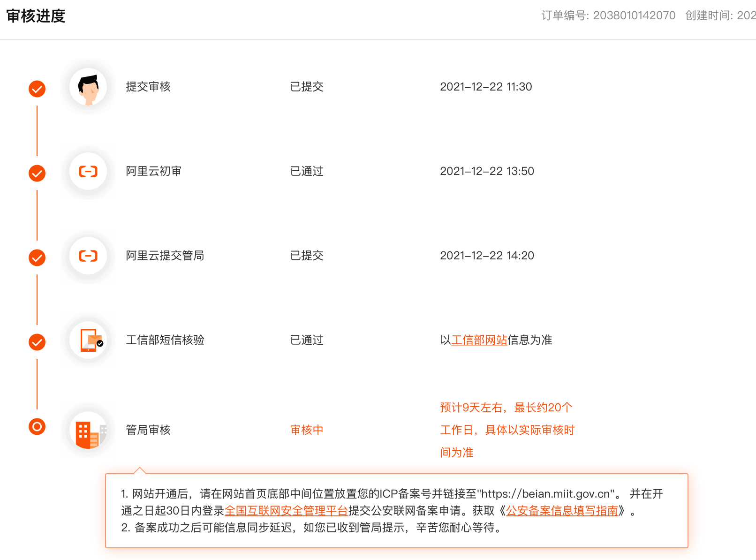This screenshot has width=756, height=560.
Task: Click the checkmark status icon for 阿里云初审
Action: pos(37,173)
